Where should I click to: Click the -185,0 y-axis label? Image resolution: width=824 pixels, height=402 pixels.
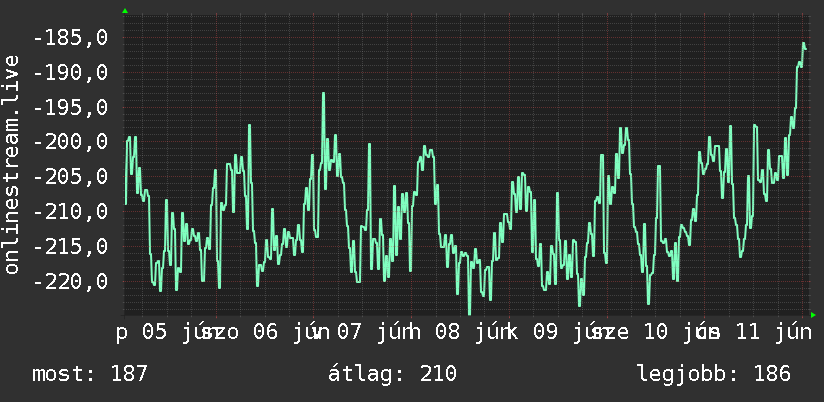[70, 38]
